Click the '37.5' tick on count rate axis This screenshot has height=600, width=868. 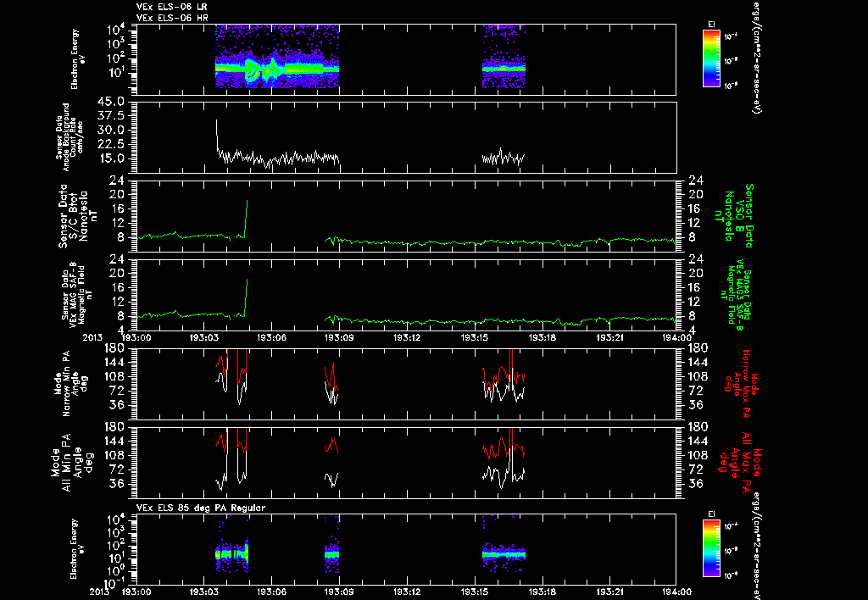point(109,116)
